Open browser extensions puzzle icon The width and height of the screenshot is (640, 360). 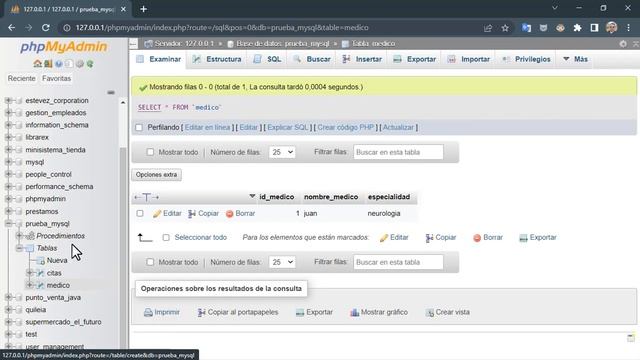(577, 28)
